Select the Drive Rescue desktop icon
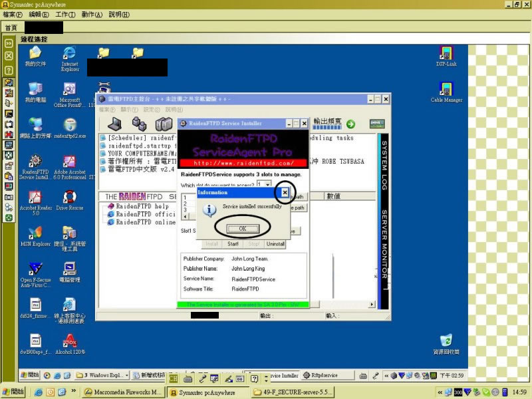 click(x=70, y=200)
